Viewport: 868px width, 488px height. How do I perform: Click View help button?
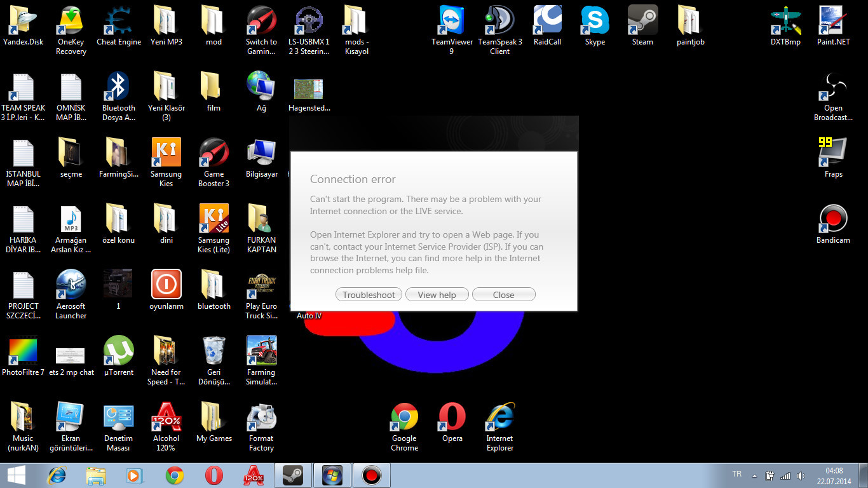click(437, 295)
